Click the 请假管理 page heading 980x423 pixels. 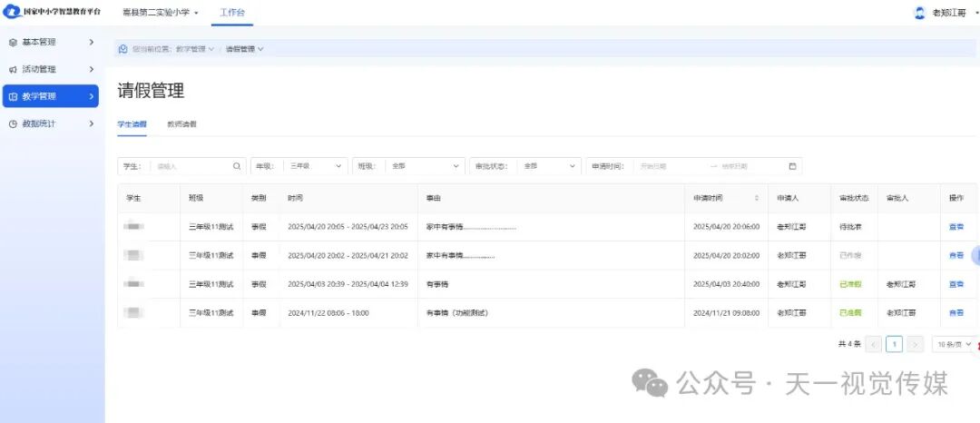click(x=151, y=91)
